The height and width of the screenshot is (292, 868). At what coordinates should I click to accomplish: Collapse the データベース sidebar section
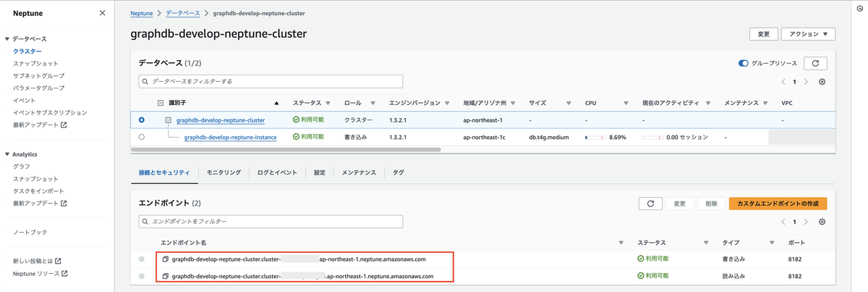[x=7, y=38]
